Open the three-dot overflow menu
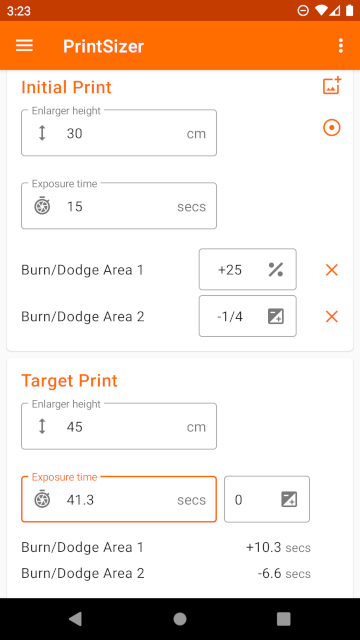Viewport: 360px width, 640px height. (x=341, y=46)
